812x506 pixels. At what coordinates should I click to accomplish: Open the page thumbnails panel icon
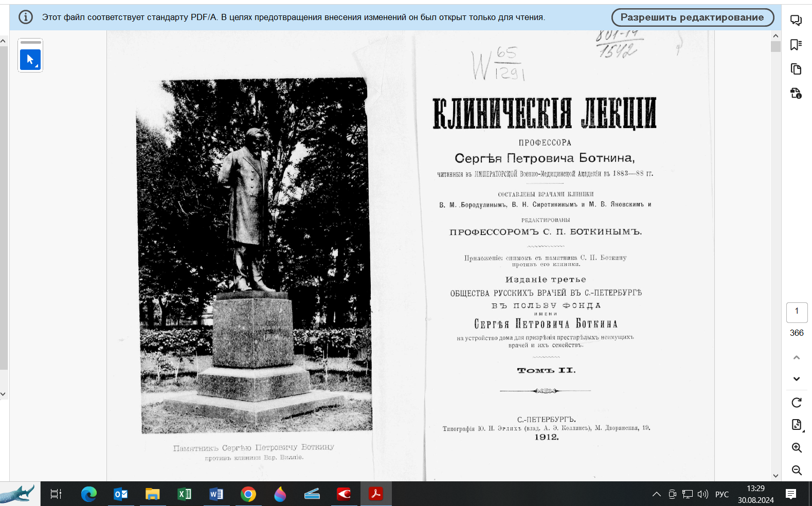click(x=796, y=69)
